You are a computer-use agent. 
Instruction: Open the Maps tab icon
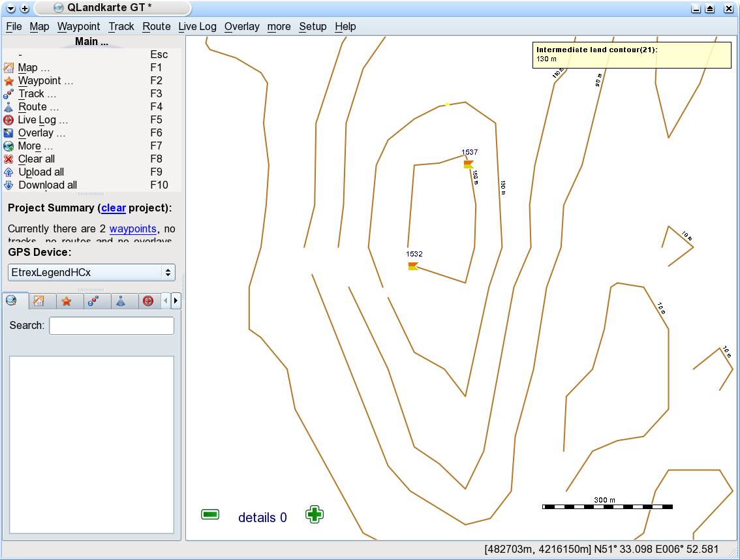click(x=39, y=301)
